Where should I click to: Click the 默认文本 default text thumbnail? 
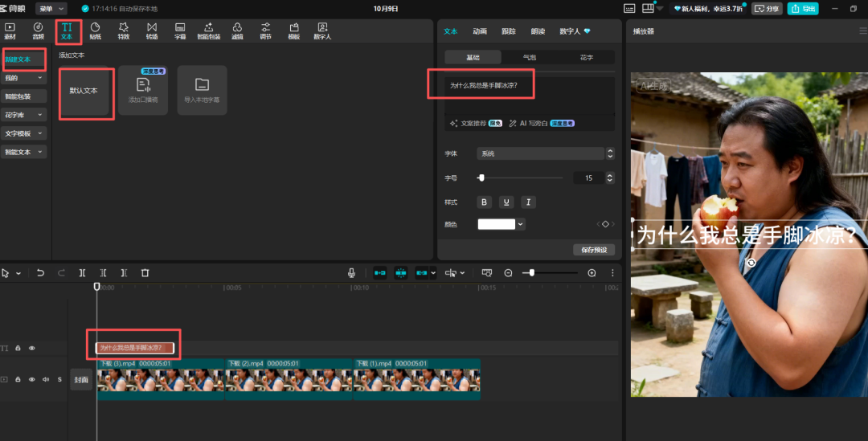pos(84,92)
